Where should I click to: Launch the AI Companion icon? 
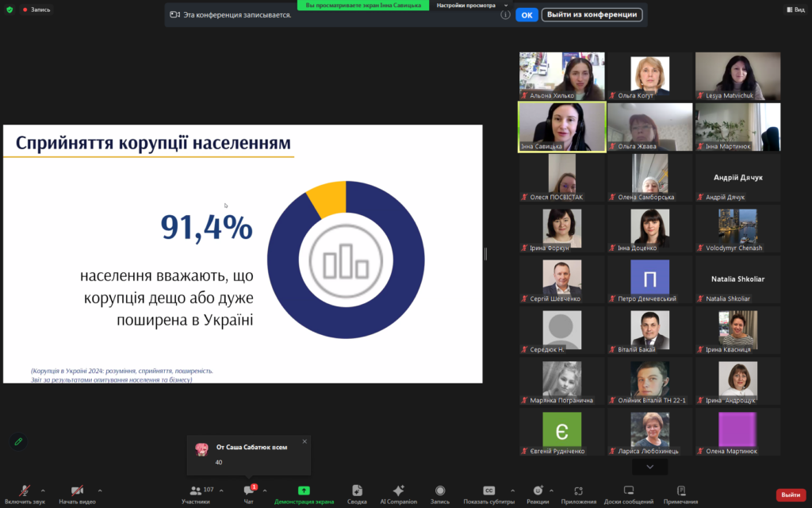(x=398, y=491)
